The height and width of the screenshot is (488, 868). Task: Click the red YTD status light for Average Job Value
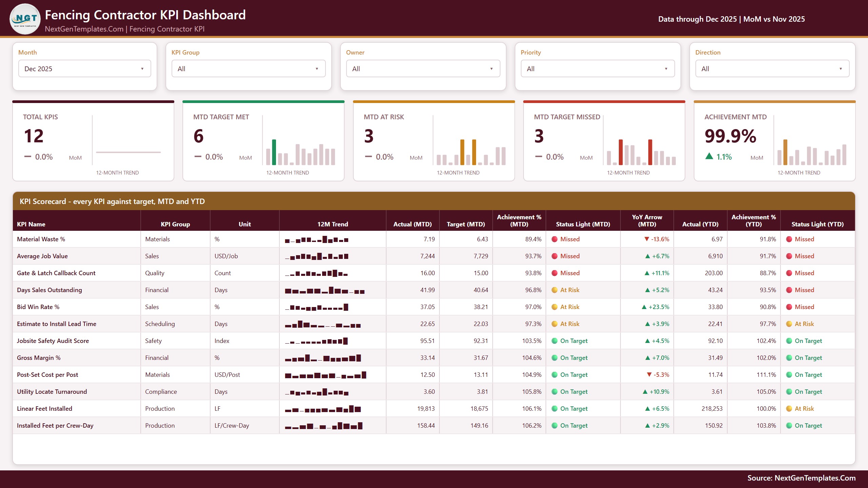click(x=789, y=256)
